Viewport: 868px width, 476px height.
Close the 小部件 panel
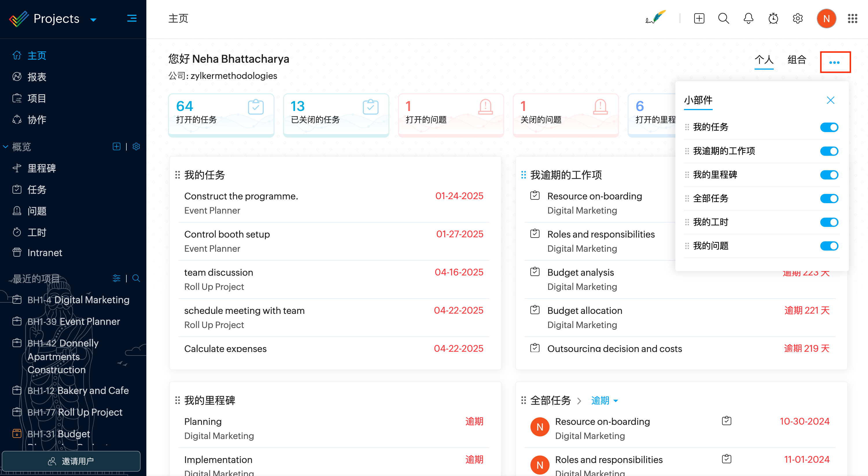click(830, 100)
